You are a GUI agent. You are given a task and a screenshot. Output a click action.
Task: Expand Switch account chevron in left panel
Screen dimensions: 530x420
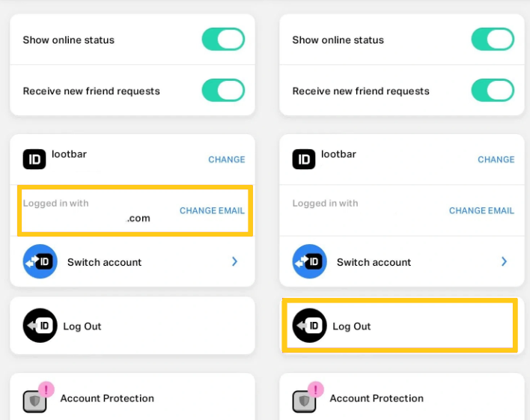pyautogui.click(x=234, y=261)
